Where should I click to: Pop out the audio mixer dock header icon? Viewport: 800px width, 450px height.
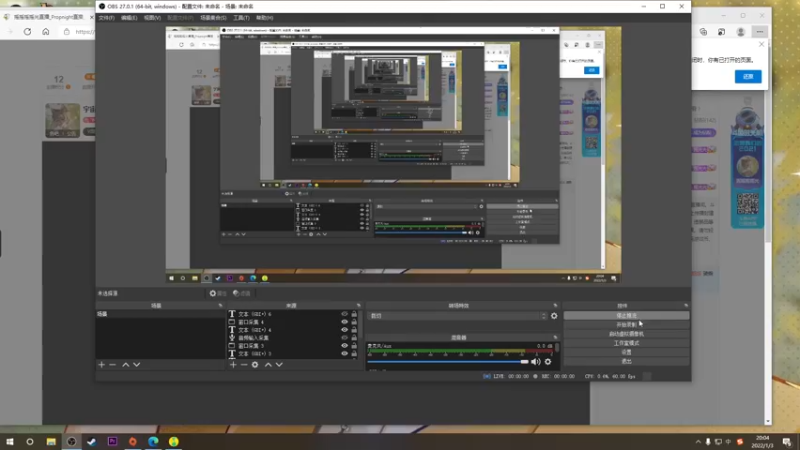555,337
